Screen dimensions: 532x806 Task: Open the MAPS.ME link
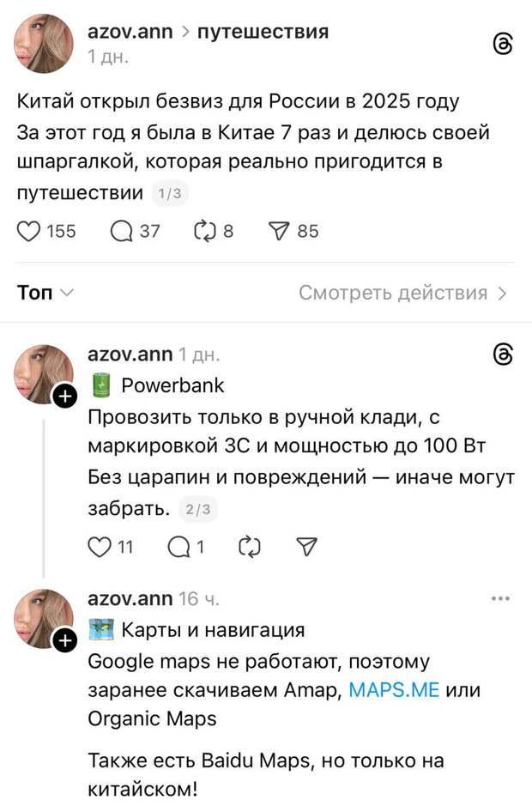(394, 689)
